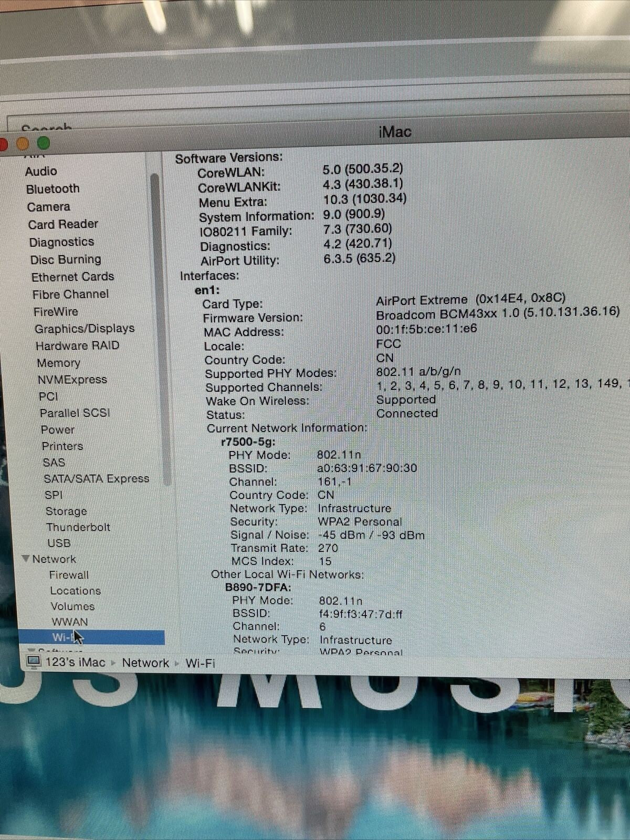
Task: Select Firewall under Network
Action: tap(69, 575)
